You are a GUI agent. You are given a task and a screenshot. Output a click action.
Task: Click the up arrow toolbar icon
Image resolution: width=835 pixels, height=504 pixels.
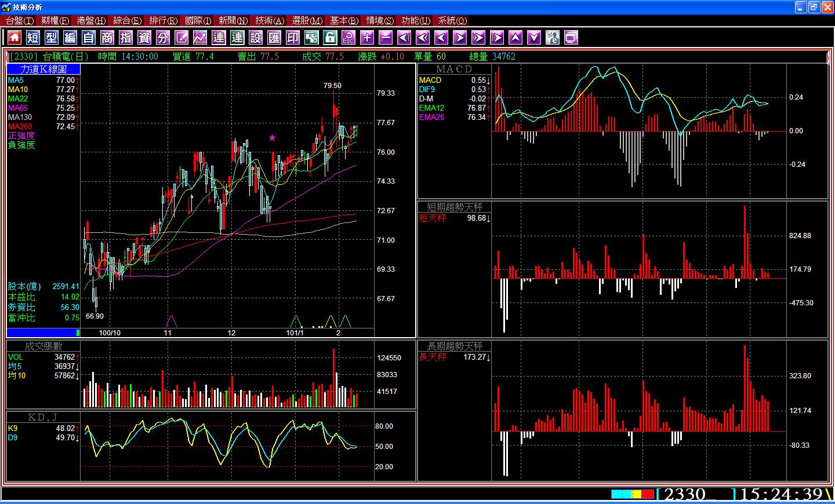[x=515, y=38]
